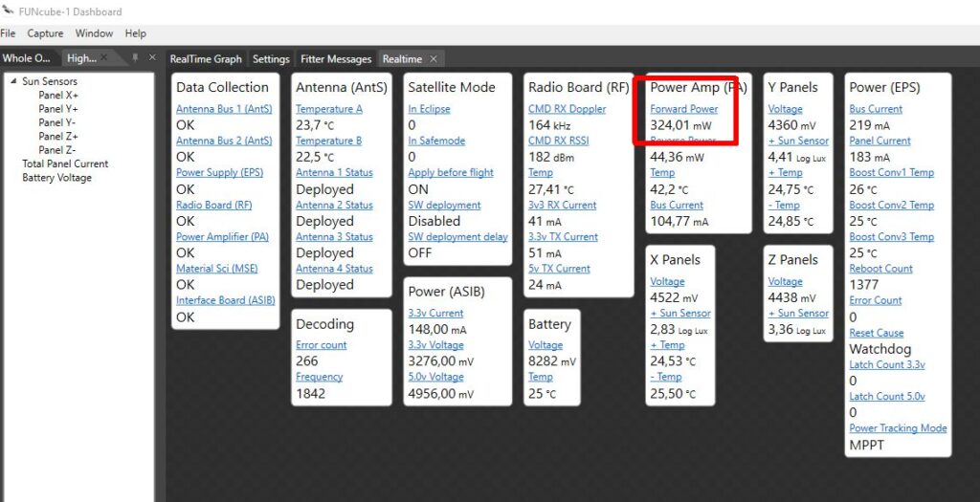Close the High... tab in left panel
This screenshot has width=980, height=502.
pyautogui.click(x=105, y=58)
